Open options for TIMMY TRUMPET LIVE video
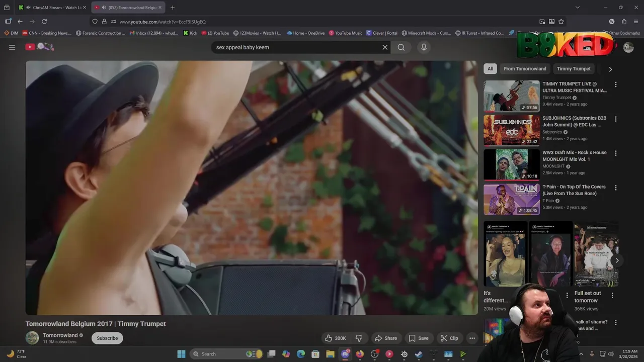Screen dimensions: 644x362 click(x=616, y=84)
